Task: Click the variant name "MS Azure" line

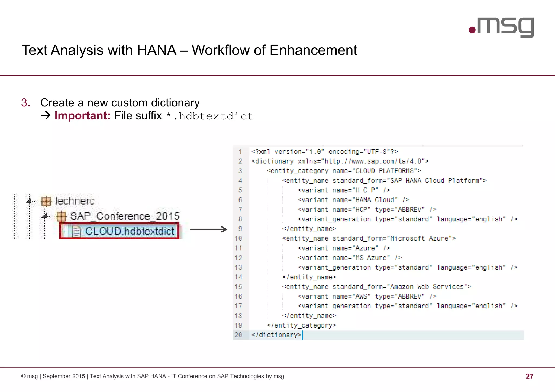Action: (x=350, y=258)
